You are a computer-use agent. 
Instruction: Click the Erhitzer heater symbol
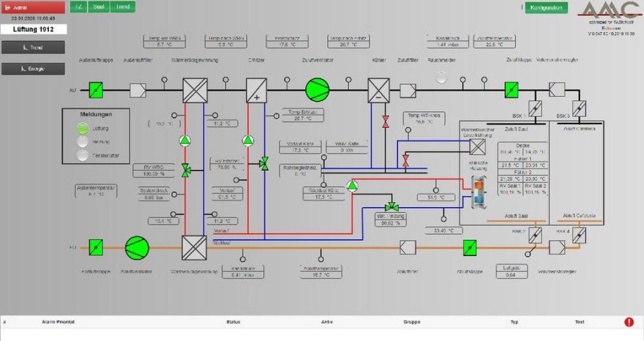coord(256,90)
